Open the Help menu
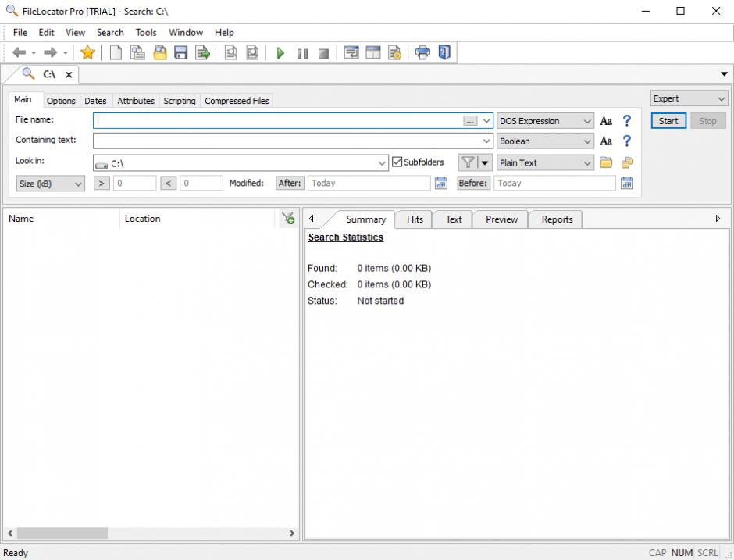The width and height of the screenshot is (734, 560). click(x=224, y=32)
